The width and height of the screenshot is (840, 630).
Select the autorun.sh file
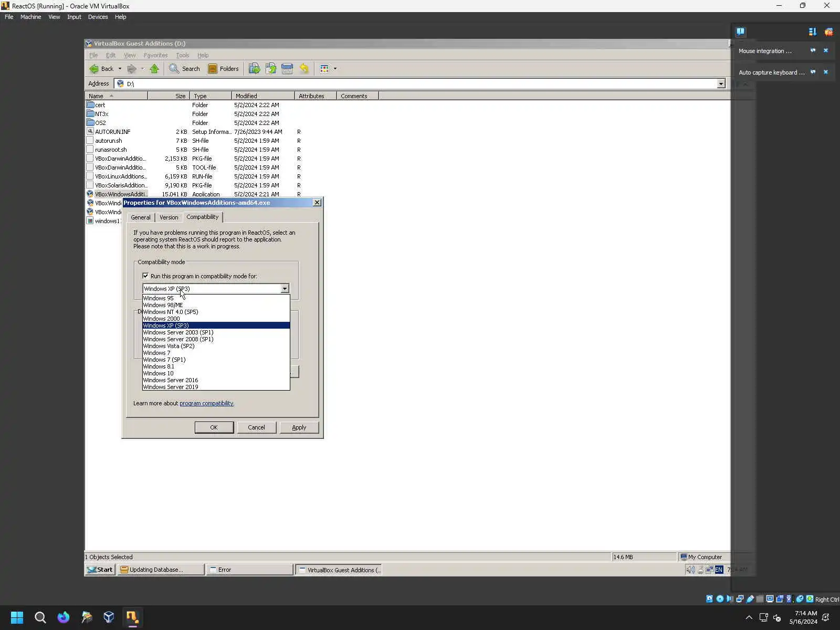[108, 141]
